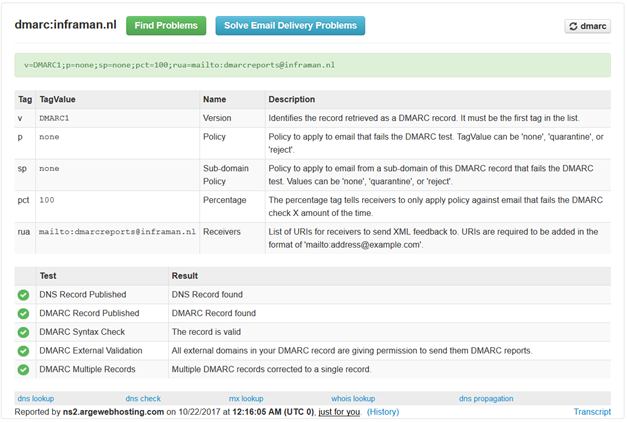Screen dimensions: 627x422
Task: Click the 'just for you' link
Action: click(x=340, y=411)
